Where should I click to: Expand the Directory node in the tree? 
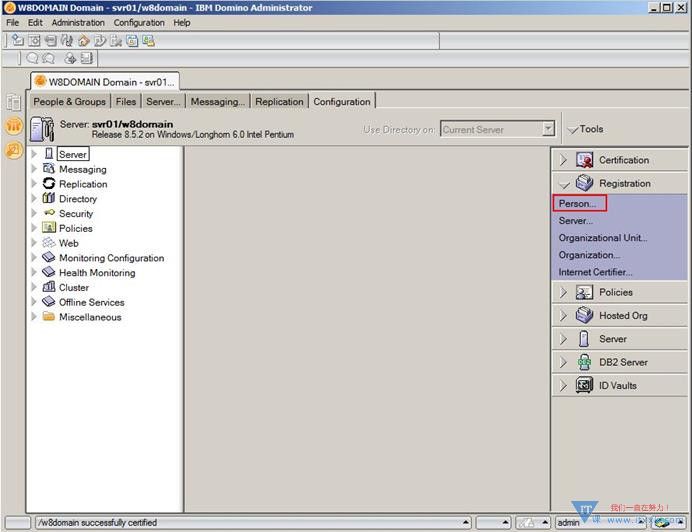click(x=34, y=199)
